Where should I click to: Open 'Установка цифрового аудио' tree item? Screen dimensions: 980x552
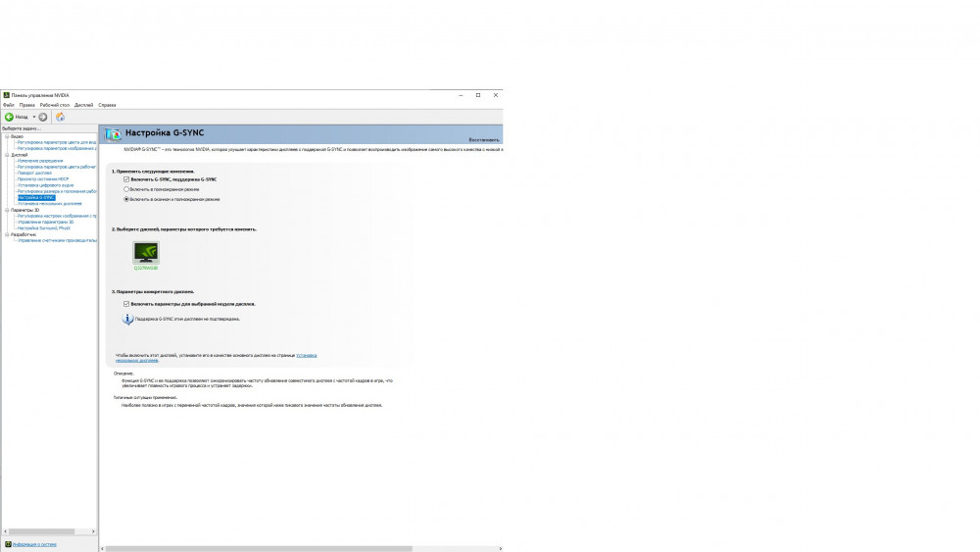tap(46, 185)
